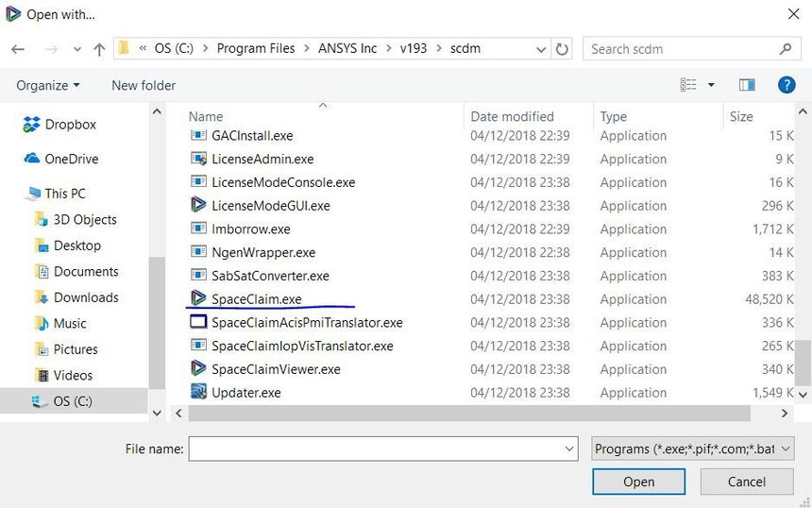Click the Music folder icon
812x508 pixels.
[42, 323]
